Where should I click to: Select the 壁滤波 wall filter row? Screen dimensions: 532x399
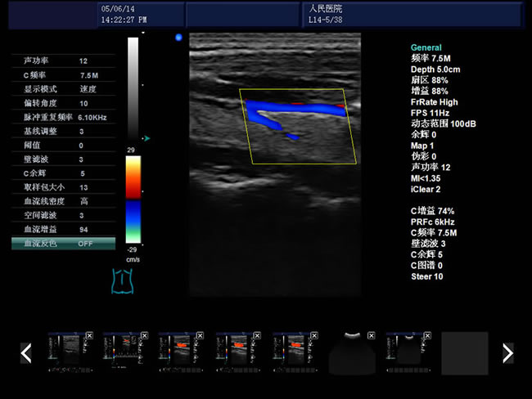[x=63, y=159]
